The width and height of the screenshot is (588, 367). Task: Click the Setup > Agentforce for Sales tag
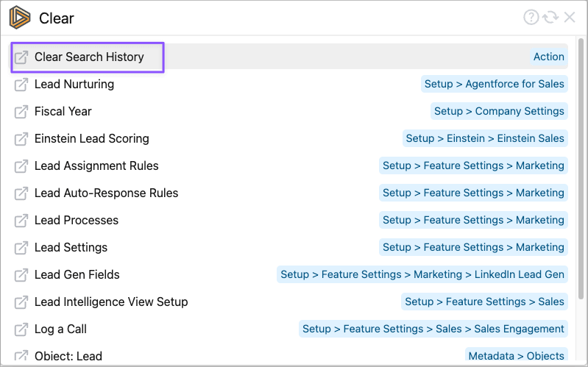[x=494, y=85]
